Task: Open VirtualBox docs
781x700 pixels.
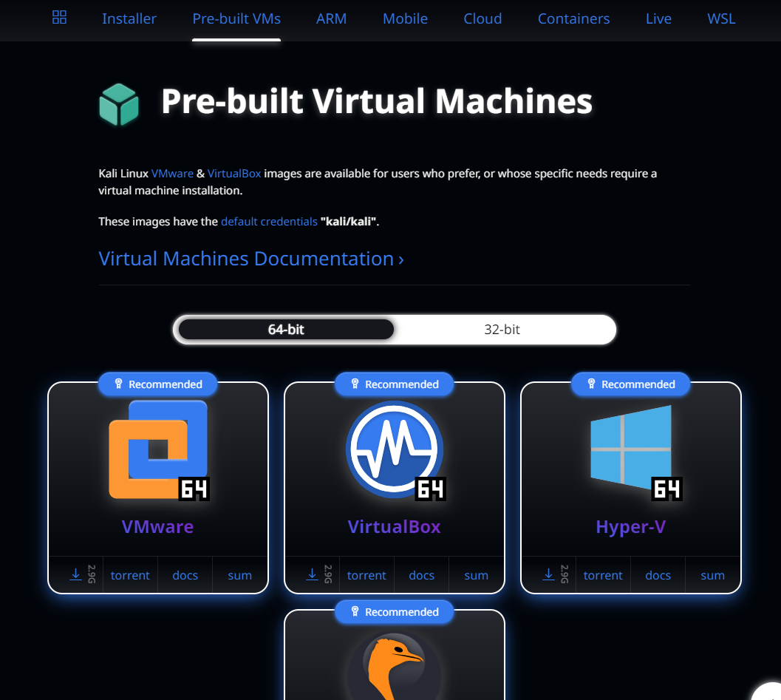Action: click(421, 575)
